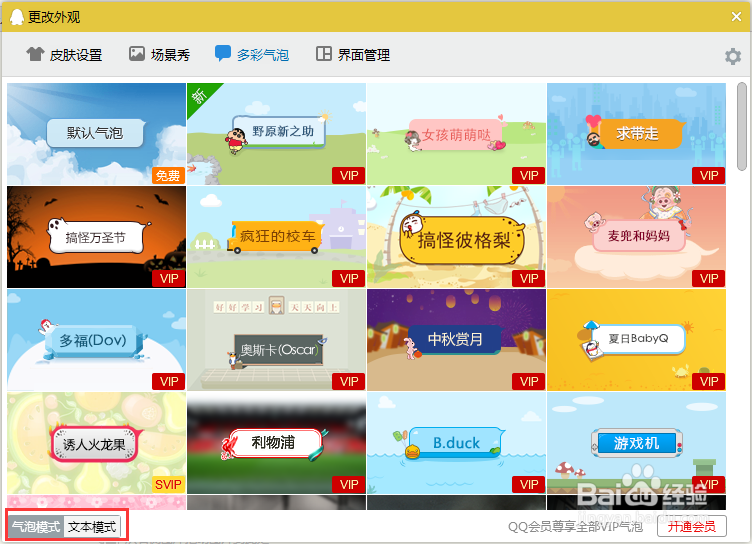This screenshot has height=544, width=752.
Task: Choose the 野原新之助 bubble theme
Action: (276, 134)
